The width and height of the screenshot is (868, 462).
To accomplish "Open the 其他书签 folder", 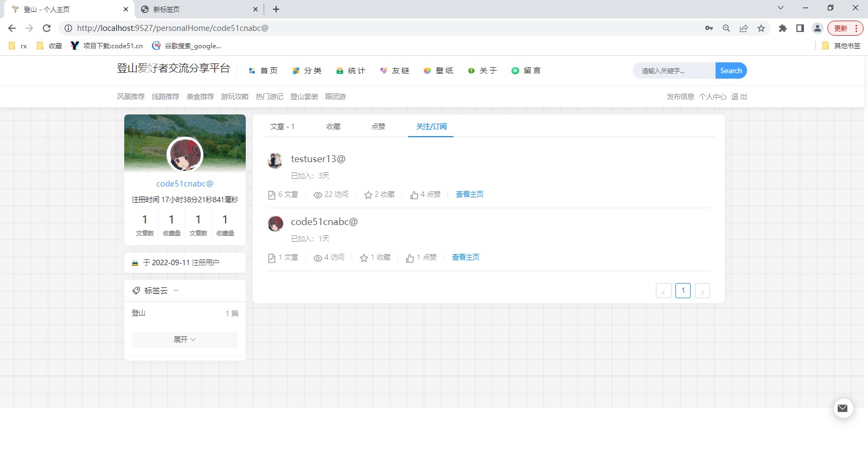I will [841, 46].
